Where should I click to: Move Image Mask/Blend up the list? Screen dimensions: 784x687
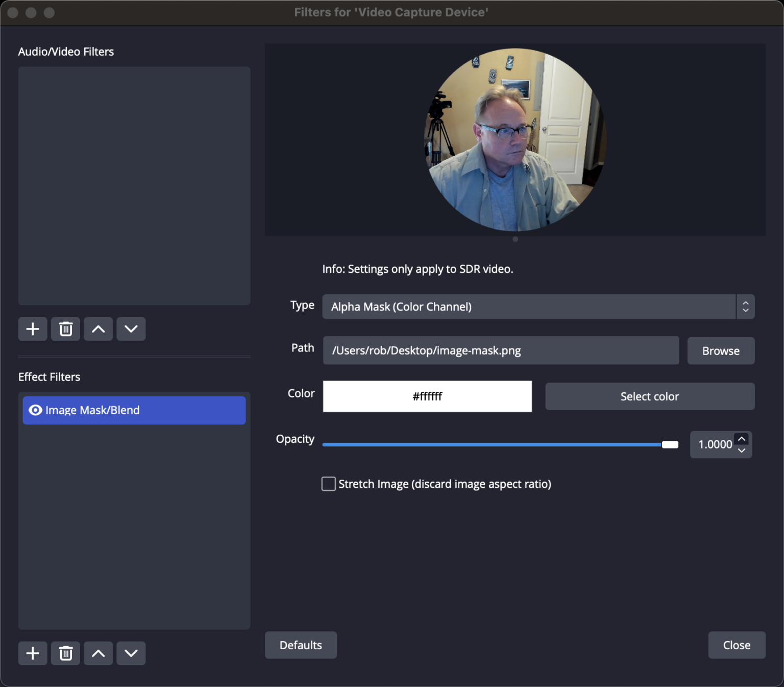pos(98,653)
